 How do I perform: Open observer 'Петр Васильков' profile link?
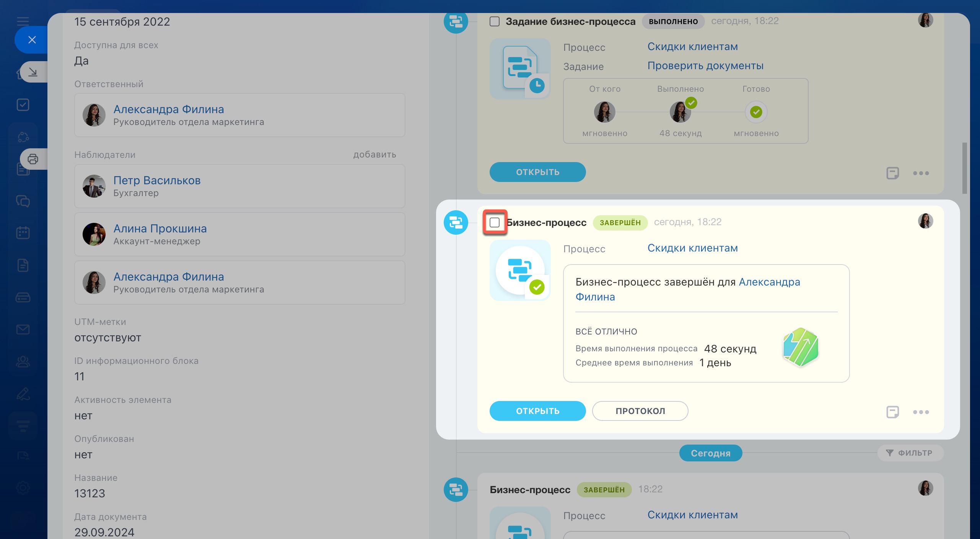tap(157, 180)
